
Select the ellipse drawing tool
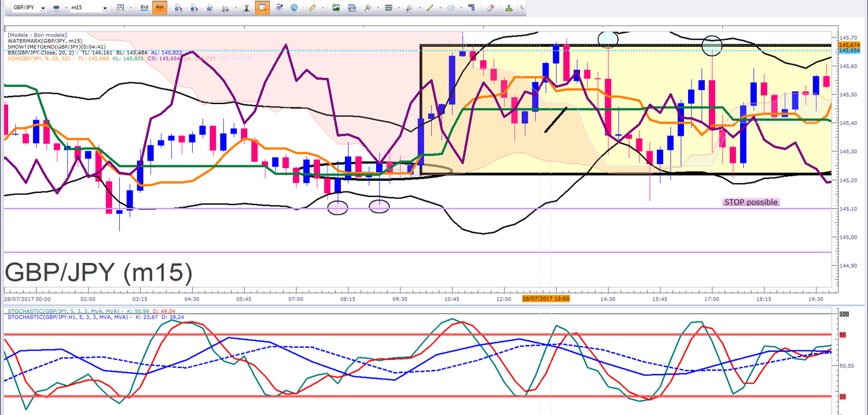click(451, 8)
